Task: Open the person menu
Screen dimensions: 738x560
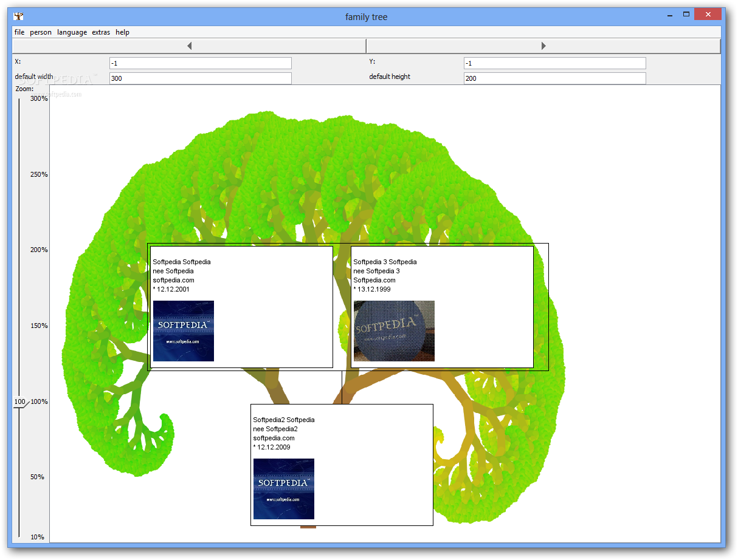Action: (x=41, y=32)
